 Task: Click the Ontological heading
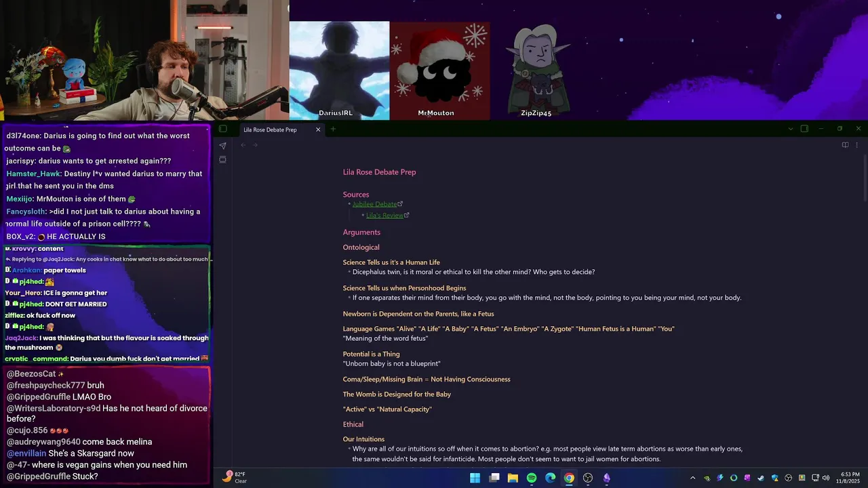point(361,247)
